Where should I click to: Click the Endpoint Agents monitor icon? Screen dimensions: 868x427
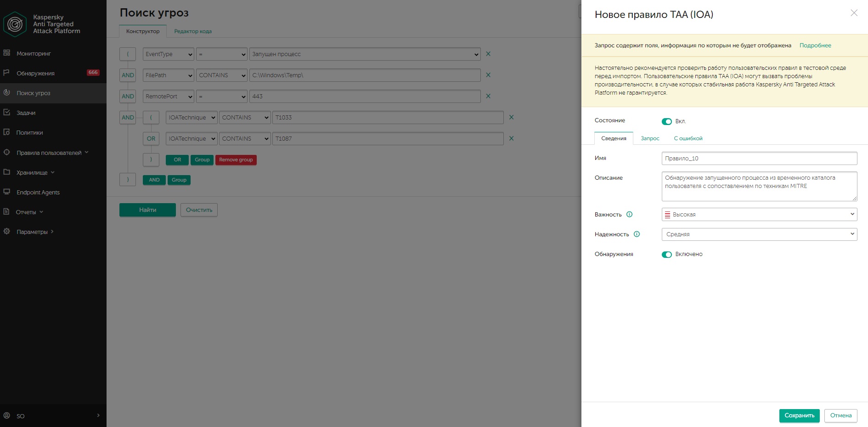pos(7,192)
